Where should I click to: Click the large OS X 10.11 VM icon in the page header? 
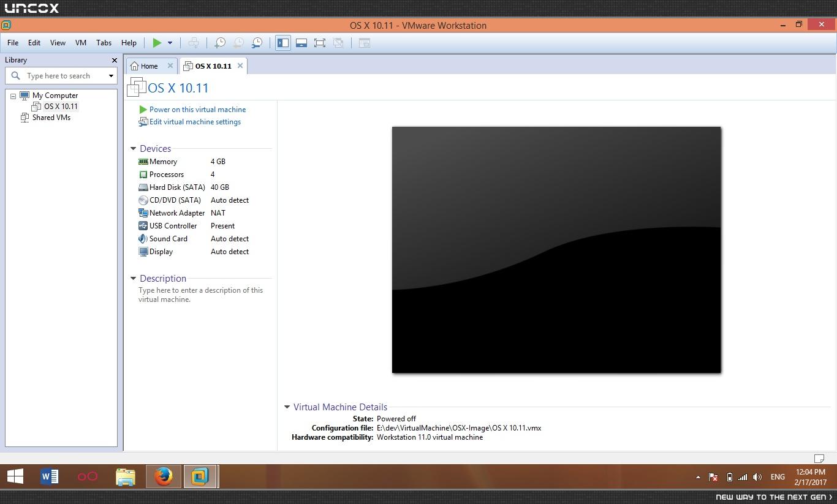click(x=137, y=88)
